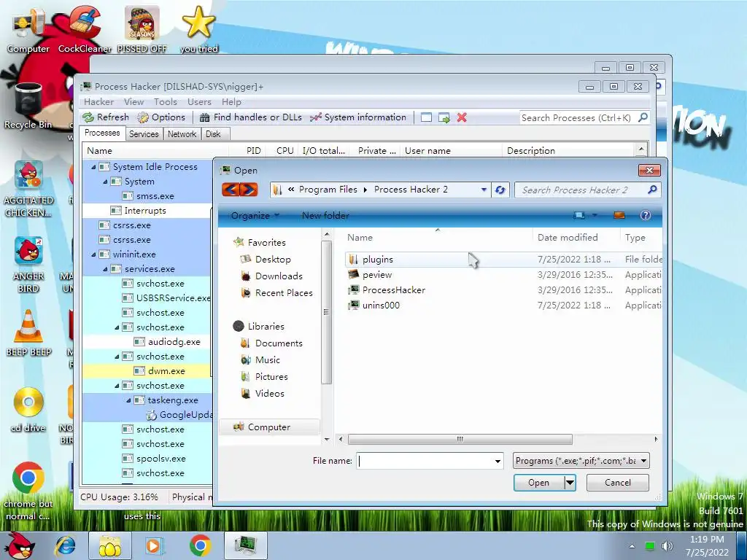Viewport: 747px width, 560px height.
Task: Open the BEEP BEEP VLC cone desktop icon
Action: coord(28,332)
